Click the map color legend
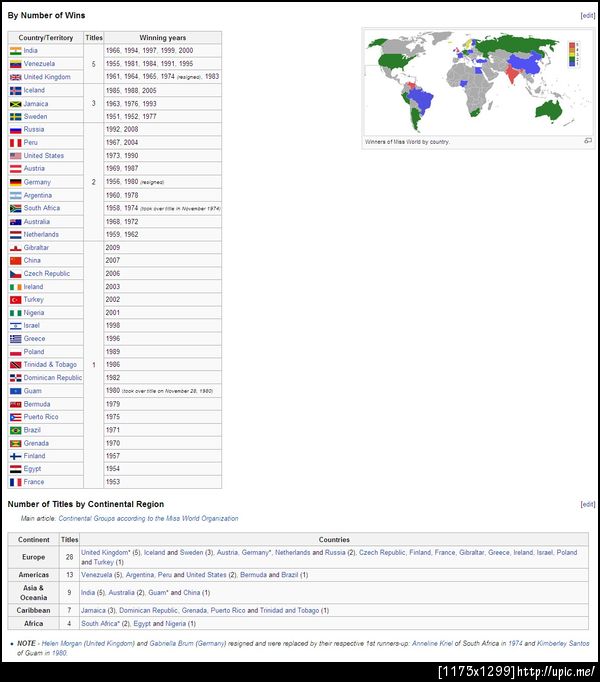Viewport: 600px width, 682px height. (574, 54)
